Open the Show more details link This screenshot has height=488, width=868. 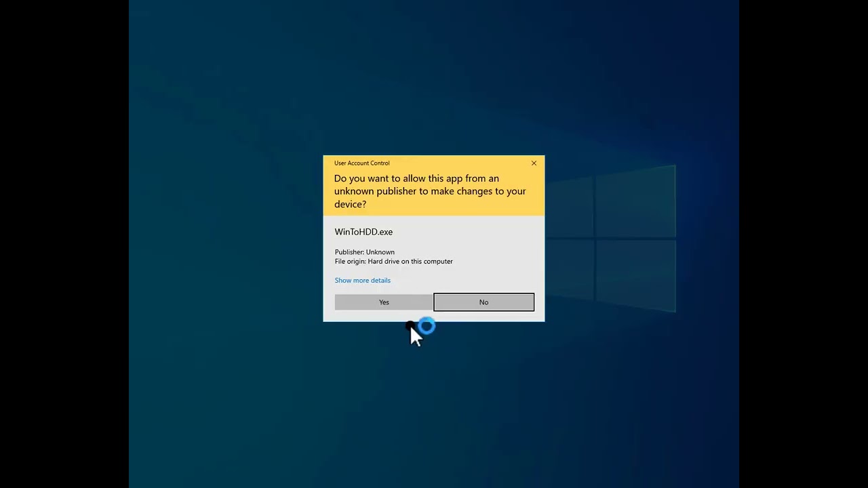pyautogui.click(x=362, y=281)
